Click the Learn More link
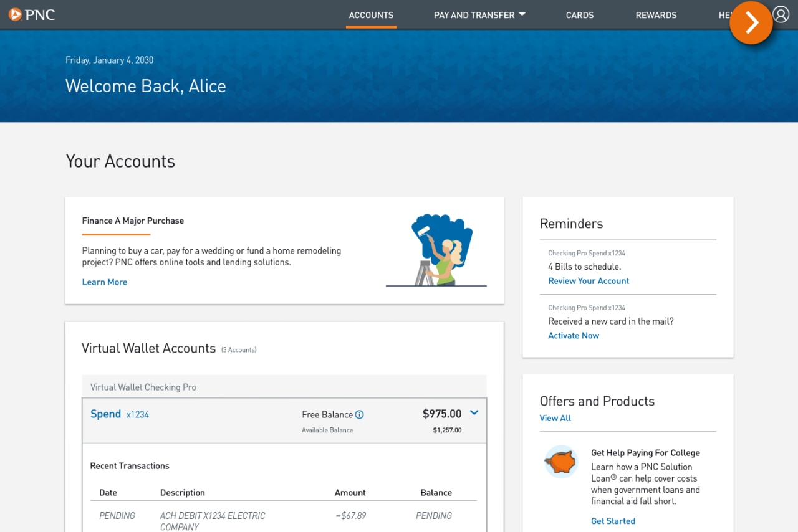Screen dimensions: 798x532 (104, 282)
